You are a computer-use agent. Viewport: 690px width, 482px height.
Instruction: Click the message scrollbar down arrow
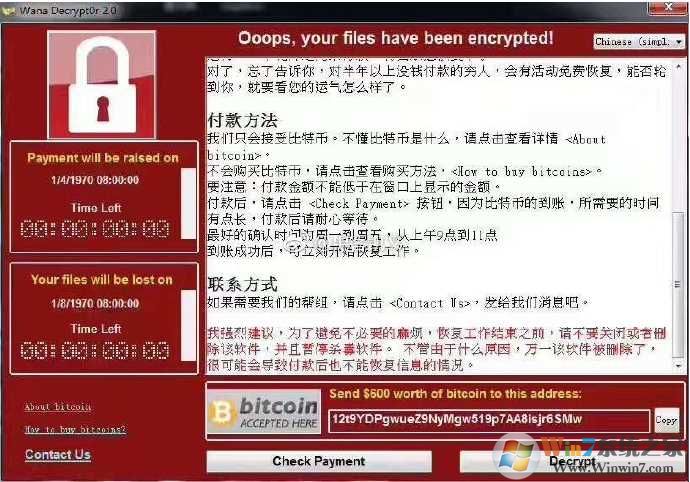[678, 366]
